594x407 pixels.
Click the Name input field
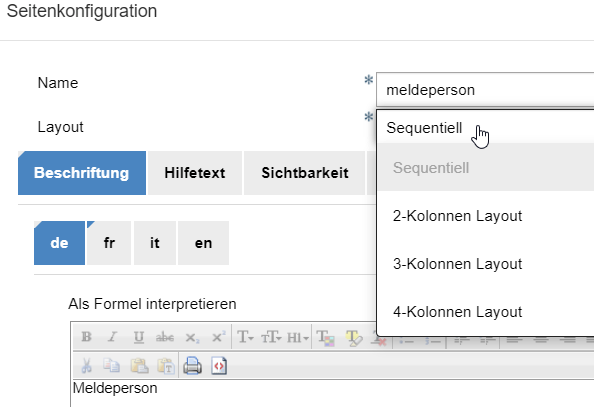[x=485, y=90]
